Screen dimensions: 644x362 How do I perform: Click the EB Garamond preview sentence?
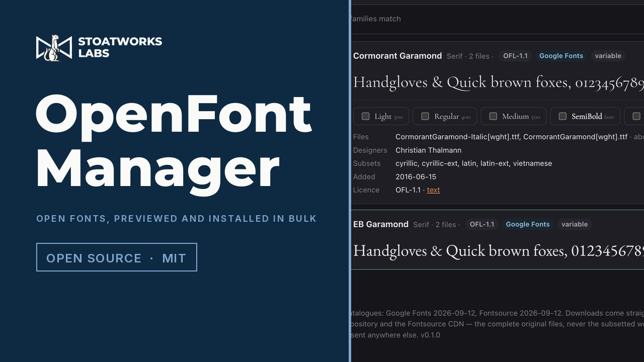[498, 250]
